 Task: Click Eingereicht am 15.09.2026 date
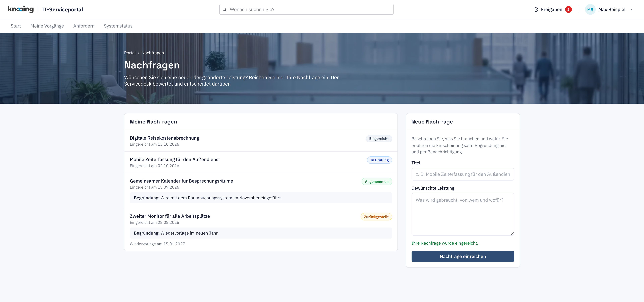coord(154,187)
